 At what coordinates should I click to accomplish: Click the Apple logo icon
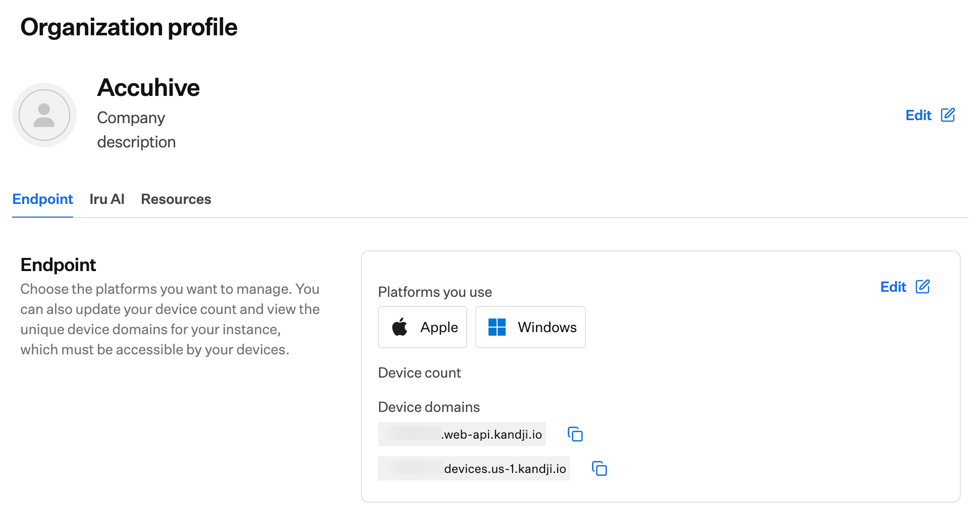click(400, 327)
